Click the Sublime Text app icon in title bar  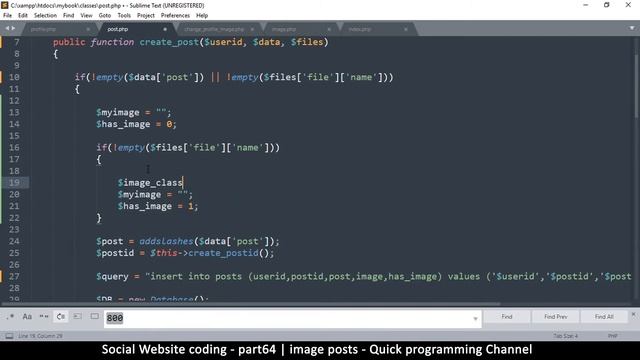tap(5, 5)
